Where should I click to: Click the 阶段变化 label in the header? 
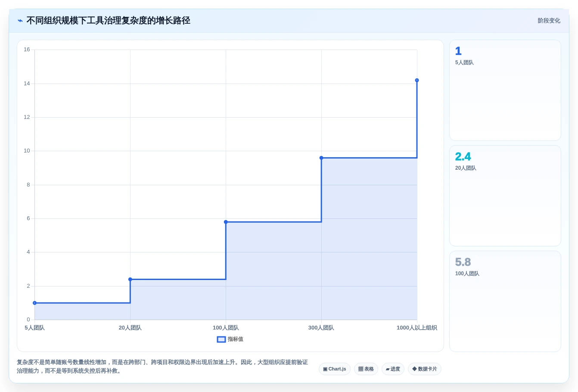[x=549, y=21]
